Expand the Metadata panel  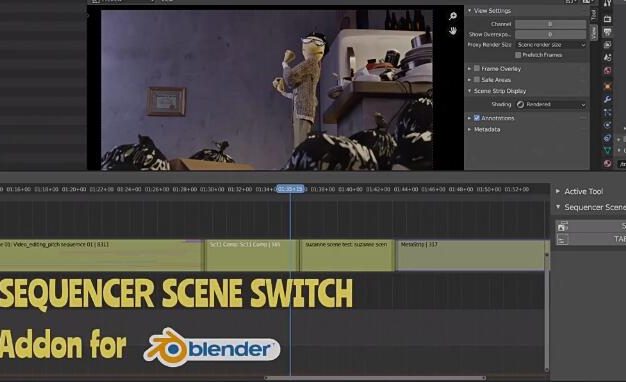pyautogui.click(x=470, y=129)
